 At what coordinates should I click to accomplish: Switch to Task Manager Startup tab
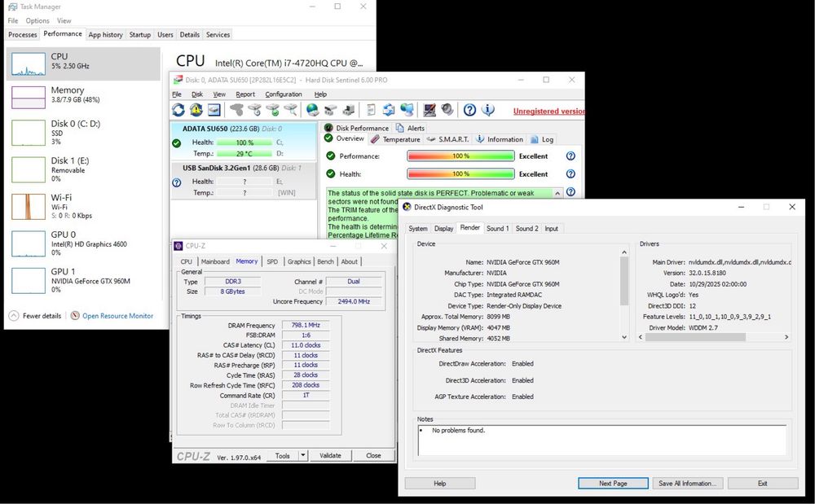(x=140, y=35)
